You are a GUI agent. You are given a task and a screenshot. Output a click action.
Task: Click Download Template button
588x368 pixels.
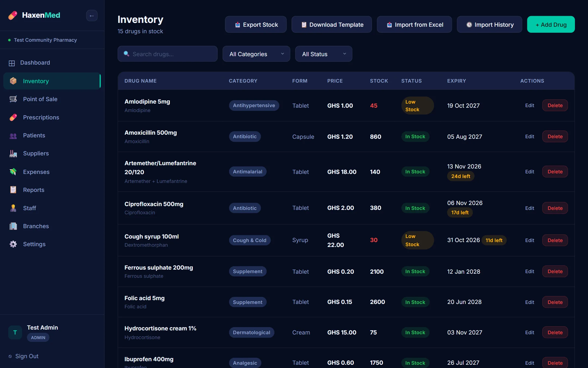332,25
